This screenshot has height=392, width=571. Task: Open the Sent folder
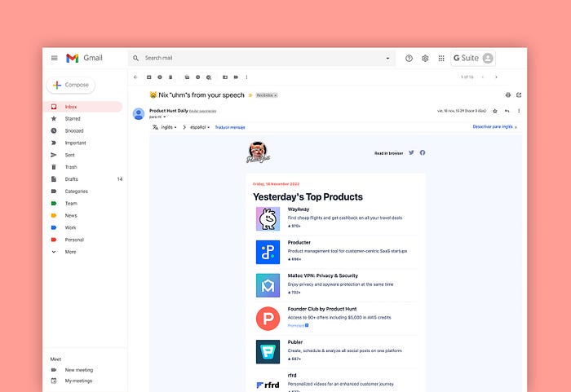coord(69,155)
